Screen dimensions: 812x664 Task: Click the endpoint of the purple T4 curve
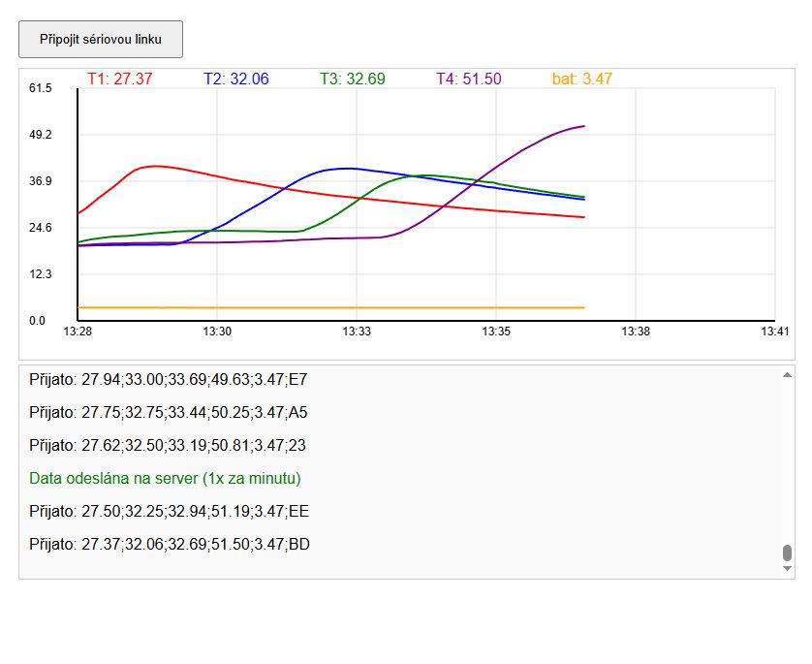(583, 126)
